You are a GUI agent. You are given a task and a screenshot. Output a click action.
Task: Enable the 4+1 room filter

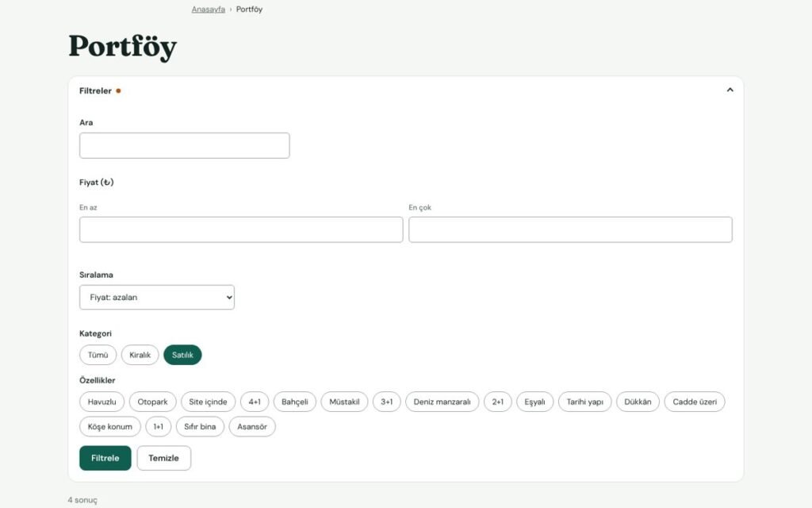[x=255, y=402]
